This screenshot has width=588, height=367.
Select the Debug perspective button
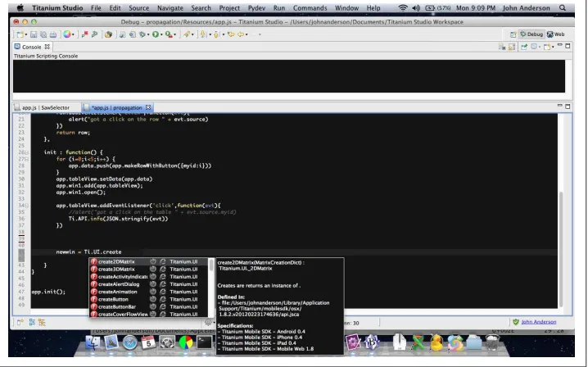point(531,34)
